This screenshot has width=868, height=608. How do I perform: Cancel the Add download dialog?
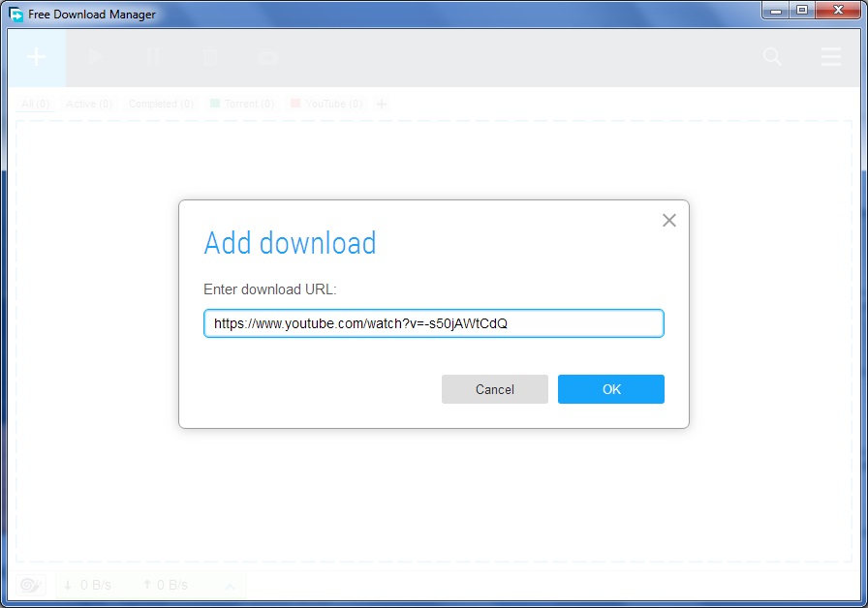[x=494, y=389]
